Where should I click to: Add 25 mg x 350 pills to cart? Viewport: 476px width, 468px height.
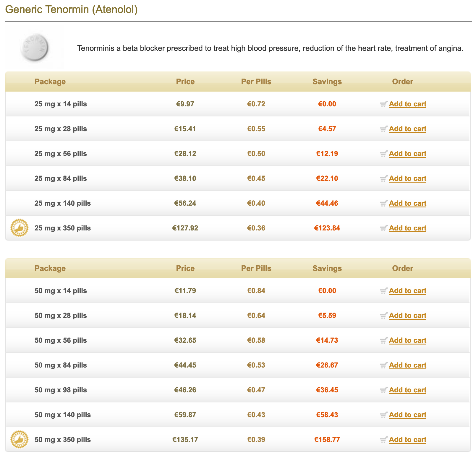407,228
